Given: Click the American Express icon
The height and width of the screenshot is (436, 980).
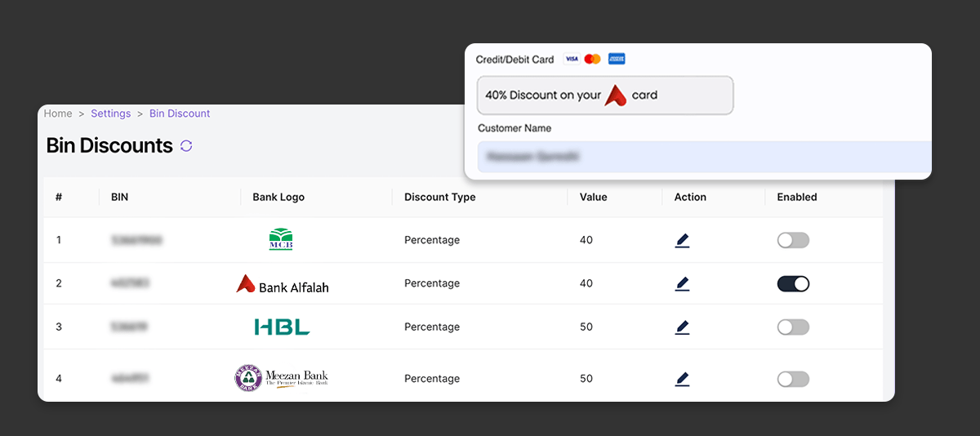Looking at the screenshot, I should 617,59.
